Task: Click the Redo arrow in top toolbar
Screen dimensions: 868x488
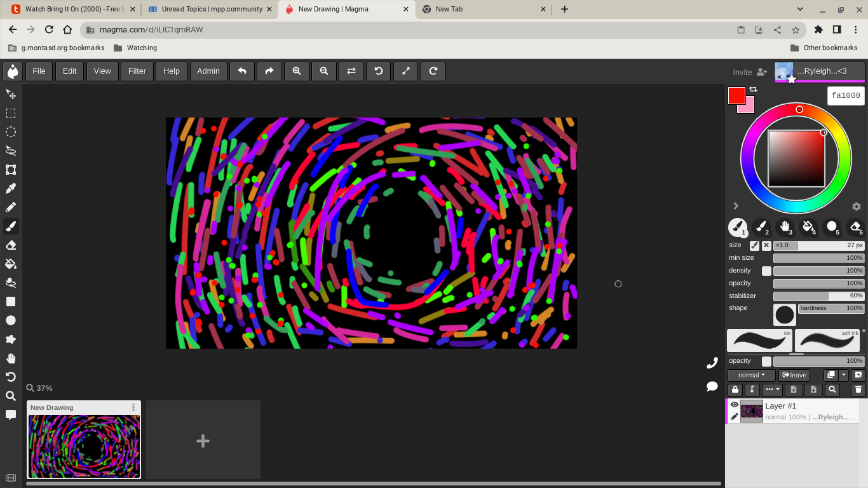Action: click(269, 71)
